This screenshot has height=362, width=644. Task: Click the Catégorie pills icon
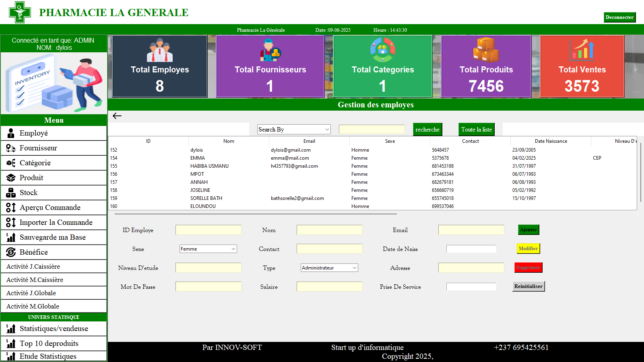tap(10, 162)
